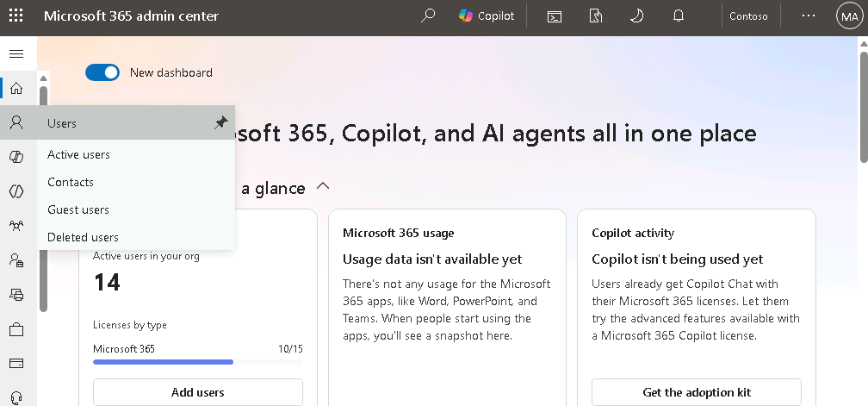Select Deleted users from the flyout
The height and width of the screenshot is (406, 868).
coord(83,238)
